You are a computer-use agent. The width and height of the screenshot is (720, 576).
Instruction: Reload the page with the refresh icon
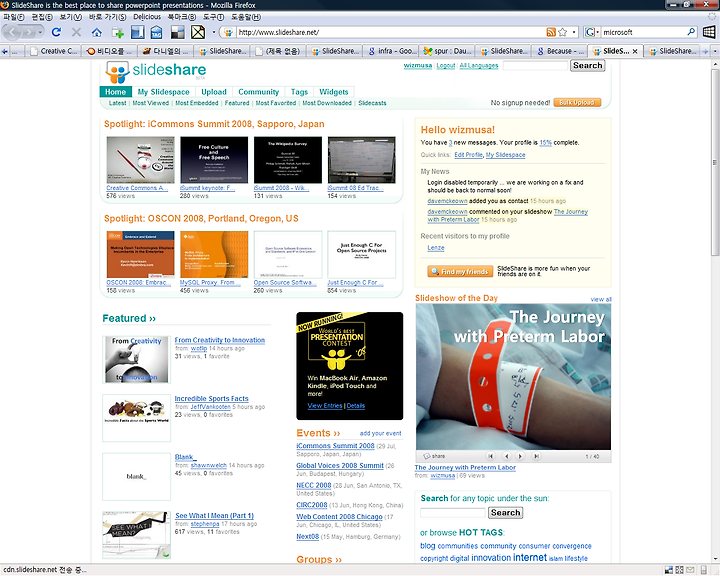point(56,32)
